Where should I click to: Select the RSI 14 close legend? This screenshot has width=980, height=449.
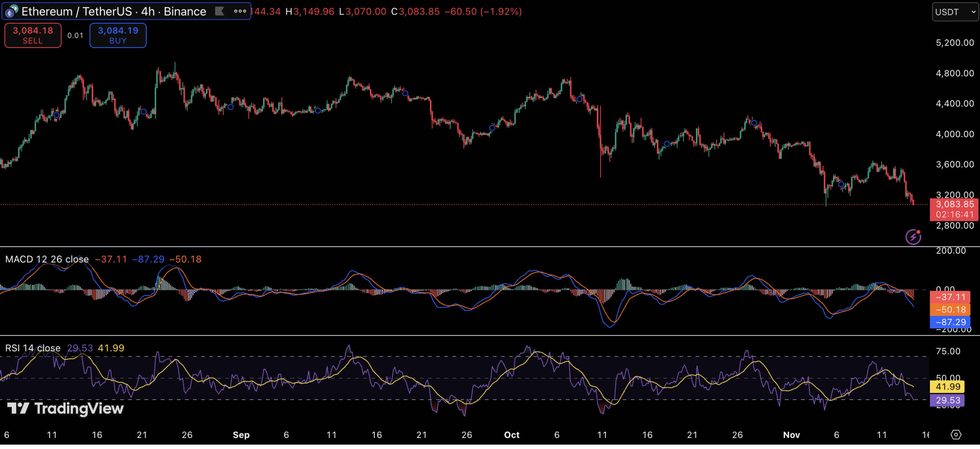point(33,348)
